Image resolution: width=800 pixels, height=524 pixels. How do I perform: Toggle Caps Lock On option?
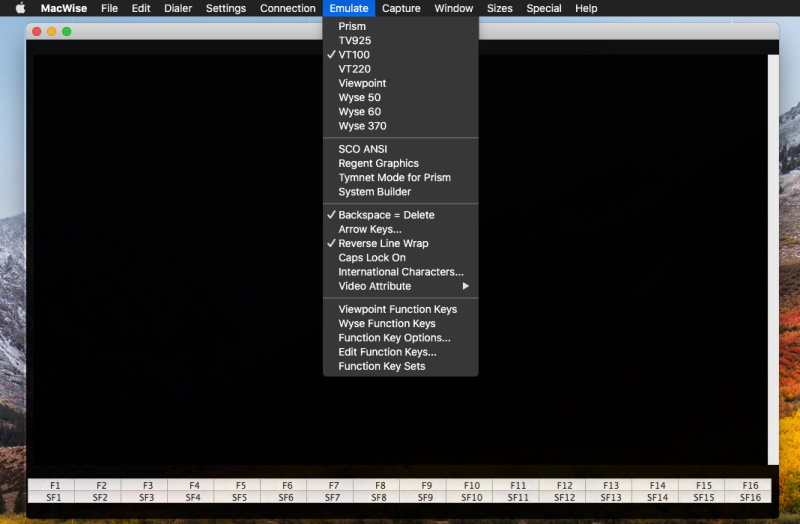click(x=401, y=258)
